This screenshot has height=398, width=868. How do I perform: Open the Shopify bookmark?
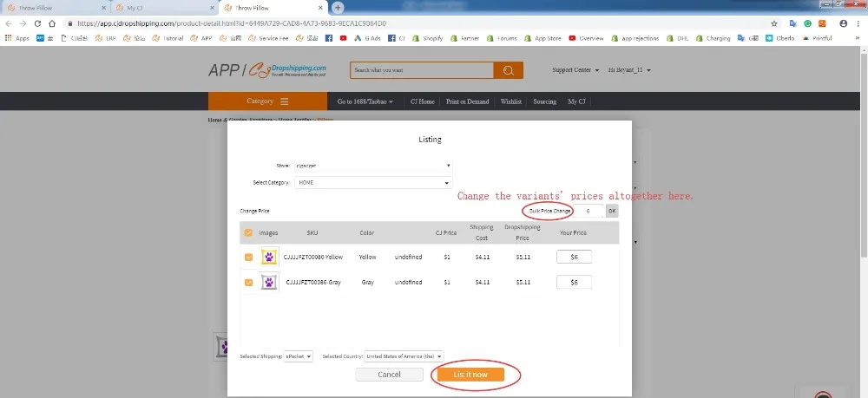coord(427,38)
